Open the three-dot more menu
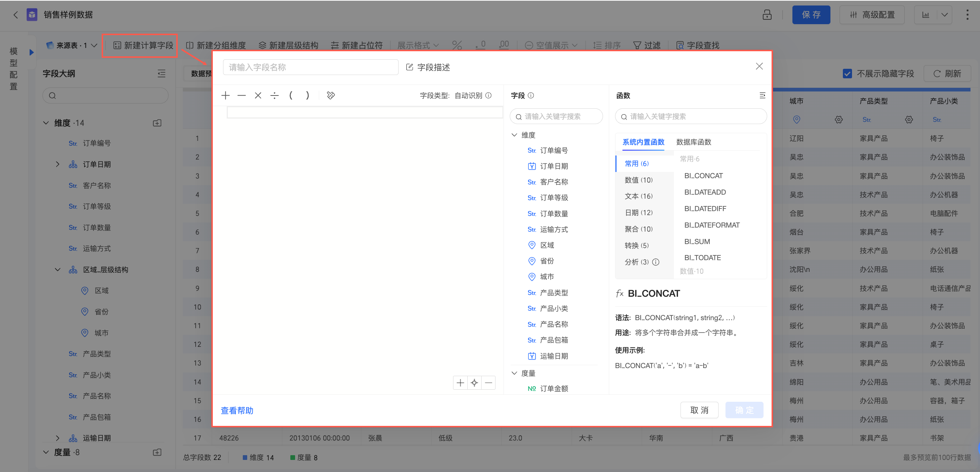 click(x=967, y=15)
